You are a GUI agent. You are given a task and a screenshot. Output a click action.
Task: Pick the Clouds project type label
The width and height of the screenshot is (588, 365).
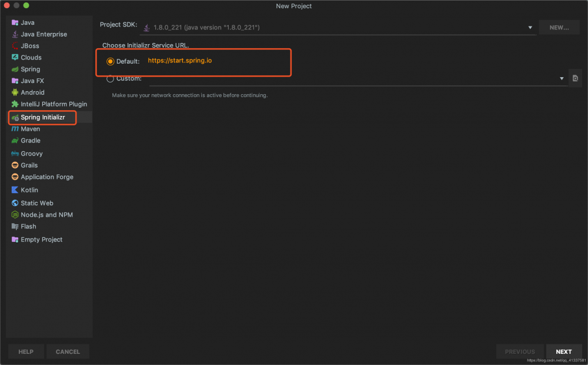pyautogui.click(x=31, y=58)
